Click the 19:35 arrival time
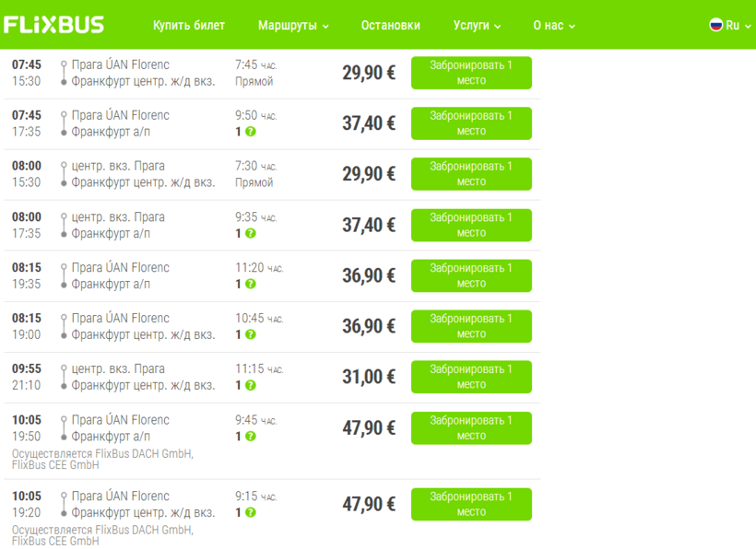The width and height of the screenshot is (756, 549). (x=27, y=284)
